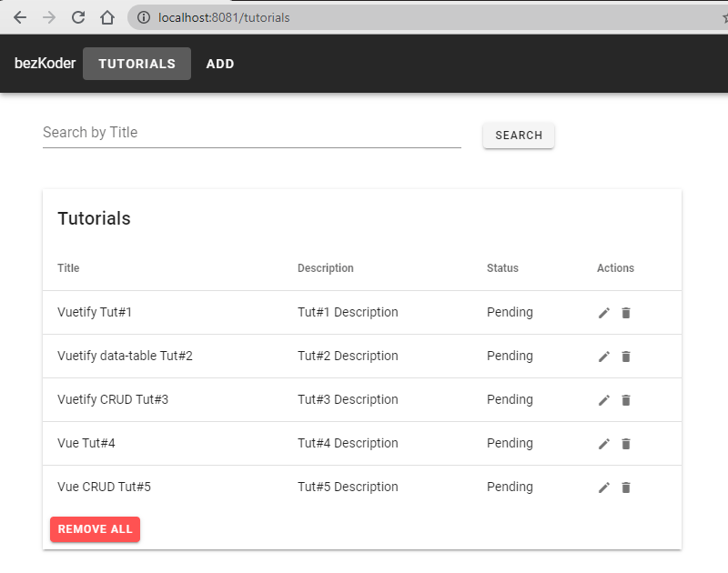The height and width of the screenshot is (573, 728).
Task: Click the delete icon beside Vuetify data-table Tut#2
Action: click(x=625, y=356)
